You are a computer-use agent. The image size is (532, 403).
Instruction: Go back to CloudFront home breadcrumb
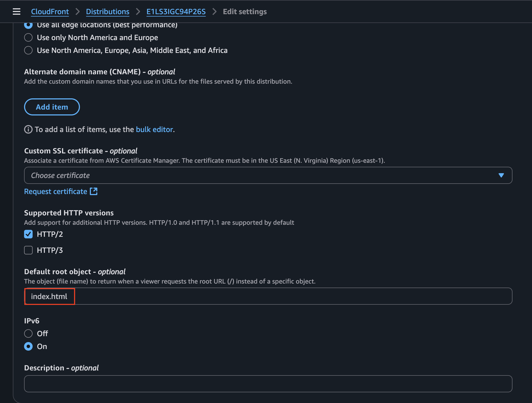point(50,11)
